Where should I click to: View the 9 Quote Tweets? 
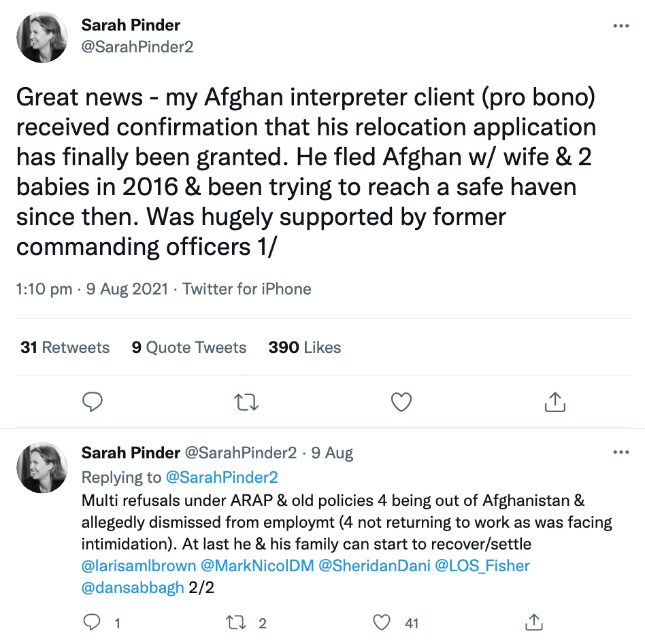click(x=189, y=348)
